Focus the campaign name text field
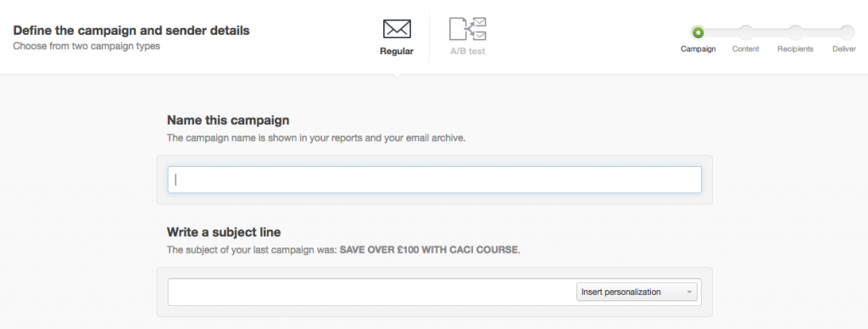 (435, 180)
